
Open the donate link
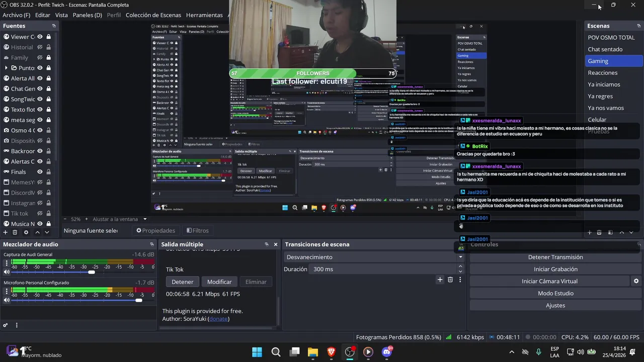click(x=218, y=319)
